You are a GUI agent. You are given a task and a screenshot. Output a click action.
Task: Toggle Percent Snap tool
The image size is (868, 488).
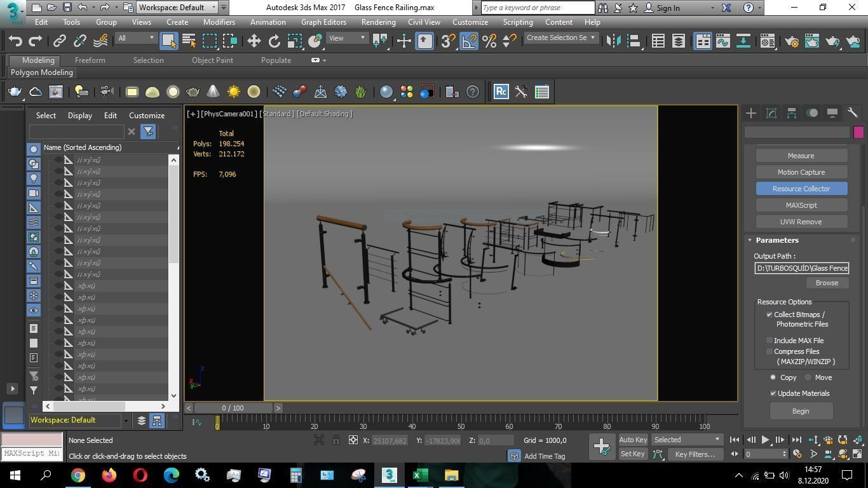tap(489, 41)
